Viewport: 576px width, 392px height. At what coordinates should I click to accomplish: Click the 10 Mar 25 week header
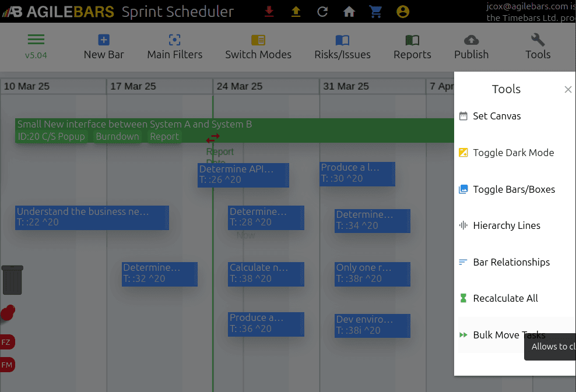53,86
